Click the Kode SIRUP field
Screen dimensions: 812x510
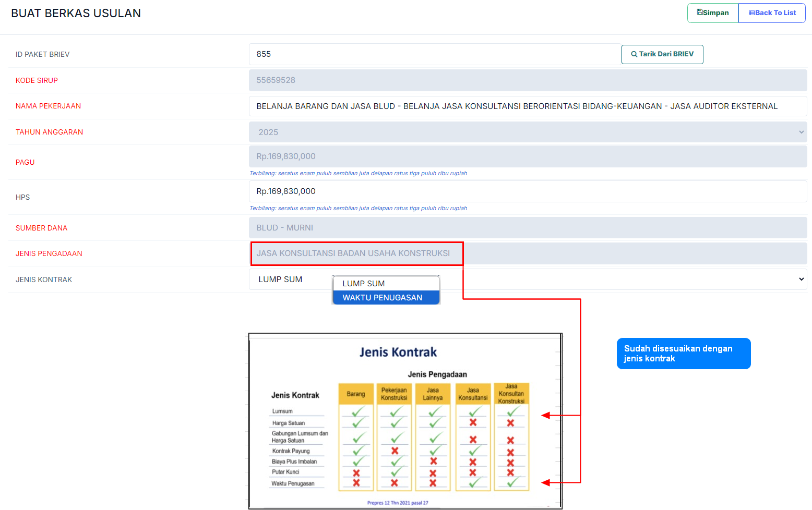(527, 80)
